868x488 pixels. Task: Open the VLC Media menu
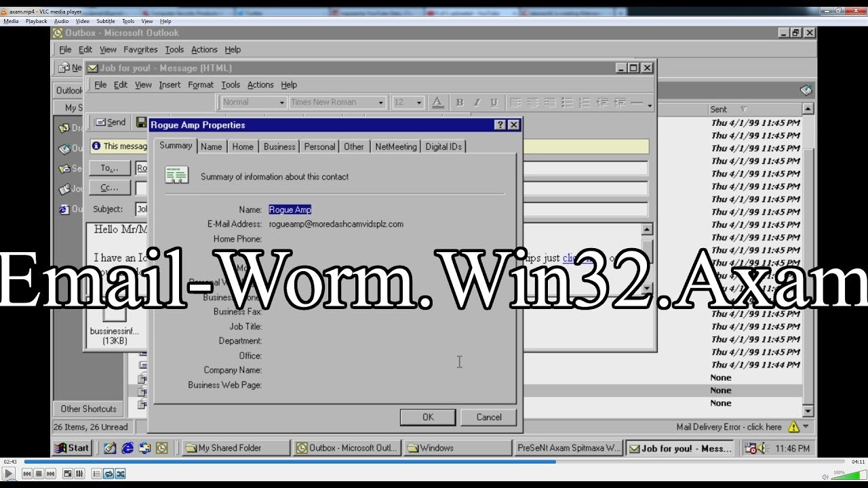click(x=11, y=21)
